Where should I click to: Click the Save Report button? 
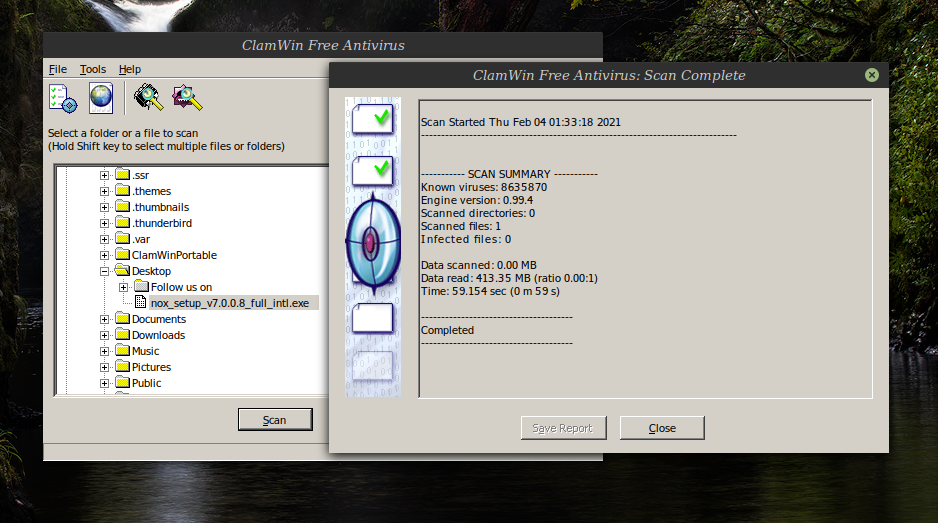(563, 428)
